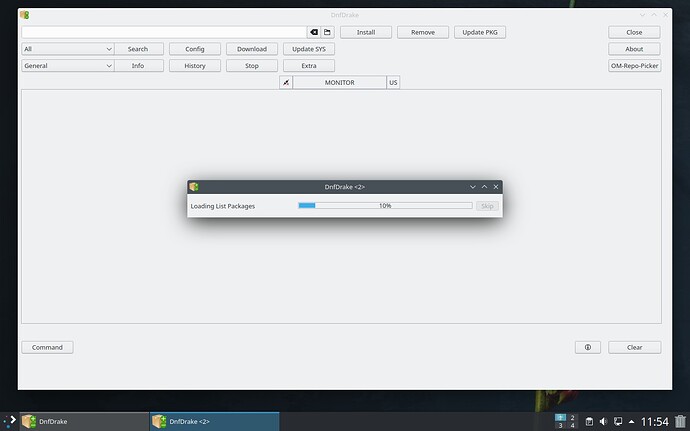
Task: Click the DnfDrake main window title icon
Action: pos(25,15)
